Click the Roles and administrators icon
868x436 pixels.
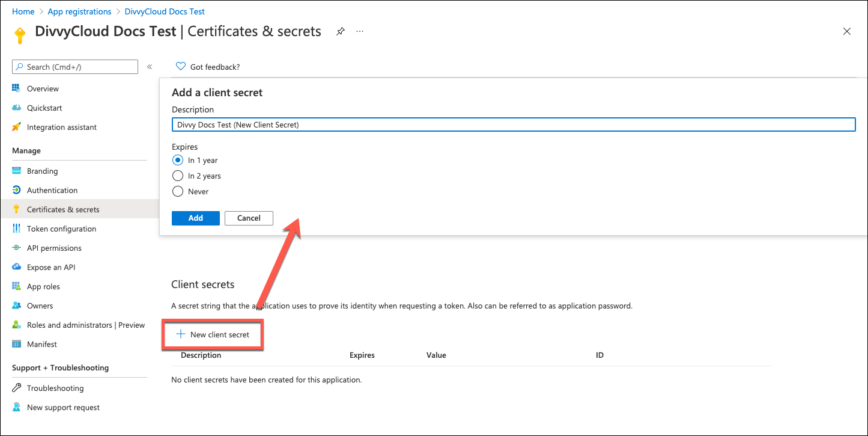(x=16, y=325)
